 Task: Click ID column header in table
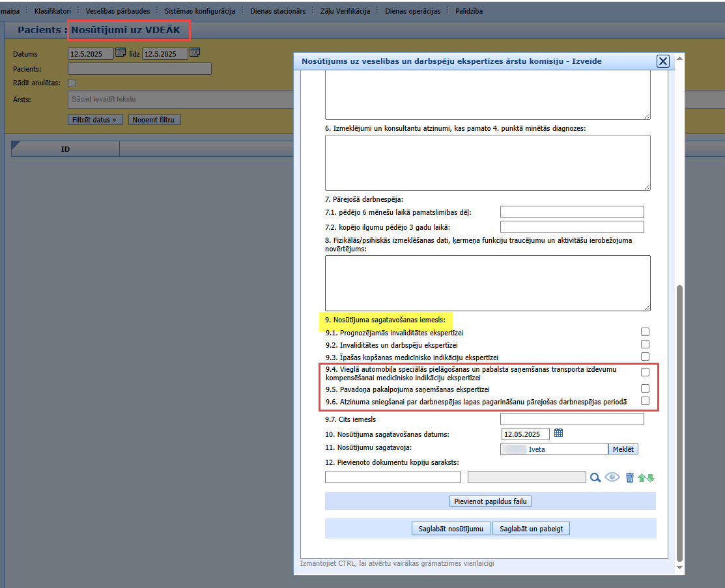tap(65, 149)
